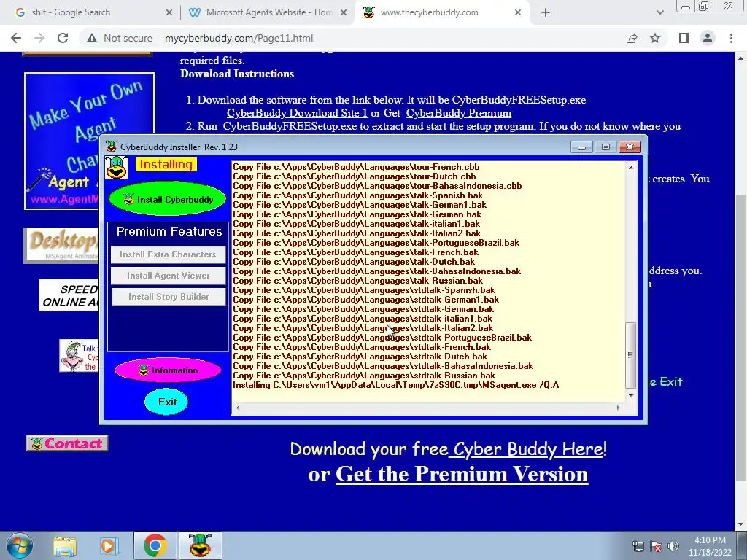This screenshot has width=747, height=560.
Task: Click CyberBuddy mascot icon beside Installing label
Action: 117,167
